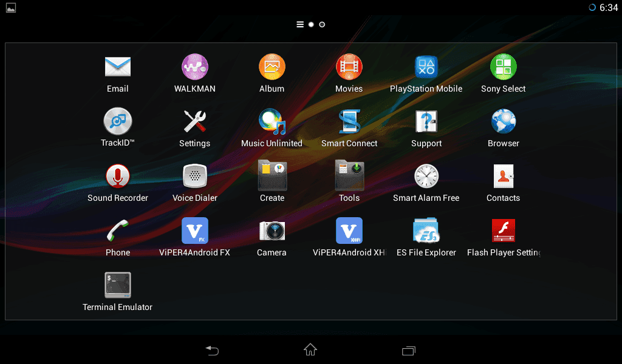622x364 pixels.
Task: Launch the Movies app
Action: 349,67
